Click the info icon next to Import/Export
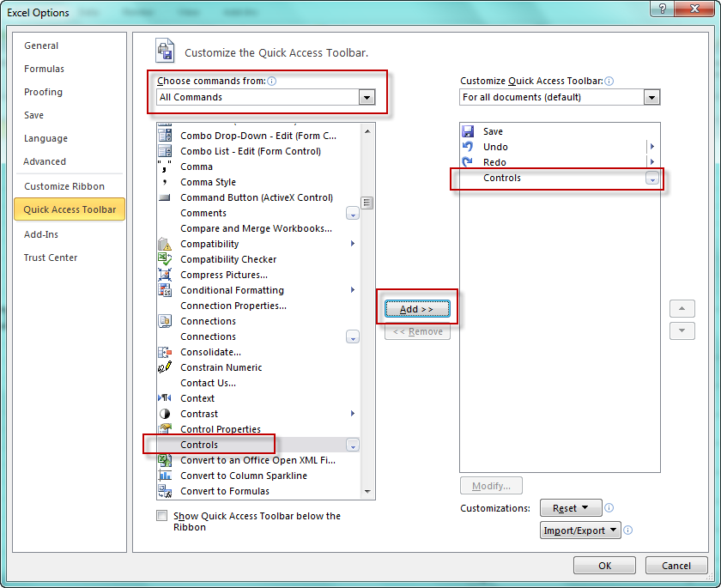The image size is (721, 588). 627,530
